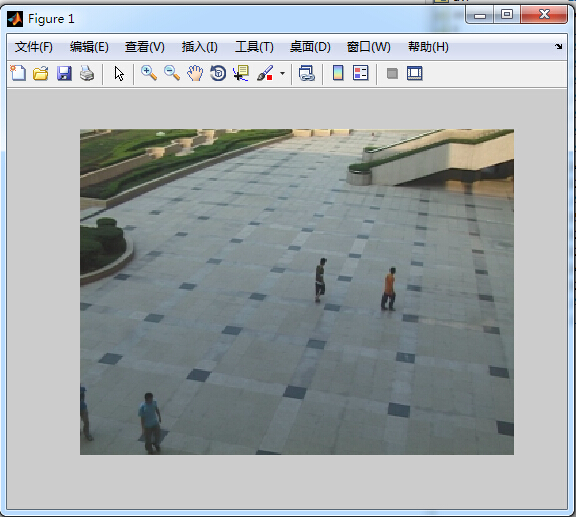Click the New Figure icon

click(x=18, y=73)
